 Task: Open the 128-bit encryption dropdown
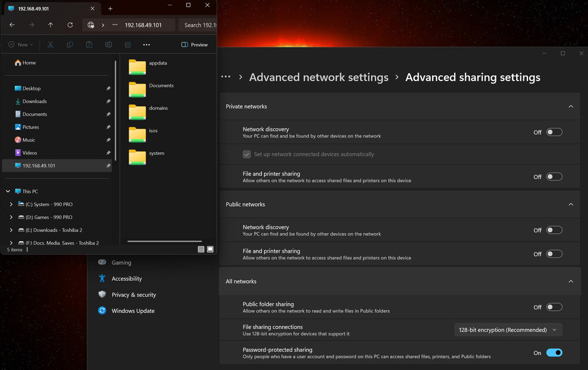(508, 330)
